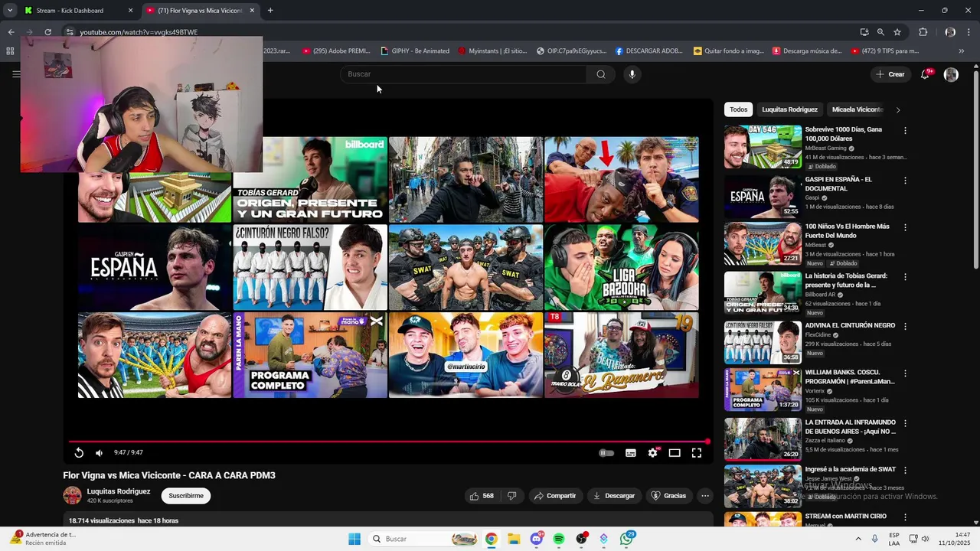Screen dimensions: 980x551
Task: Open Discord from the taskbar
Action: tap(537, 539)
